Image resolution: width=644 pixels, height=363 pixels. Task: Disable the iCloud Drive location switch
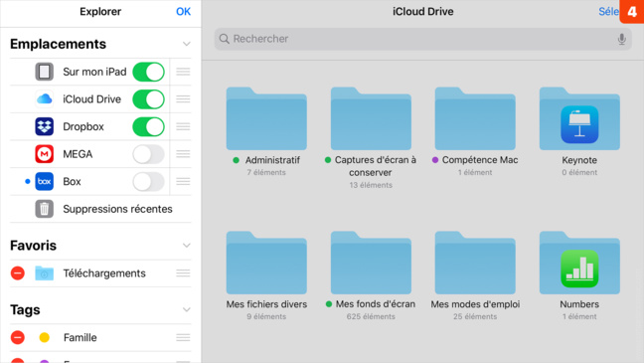148,99
